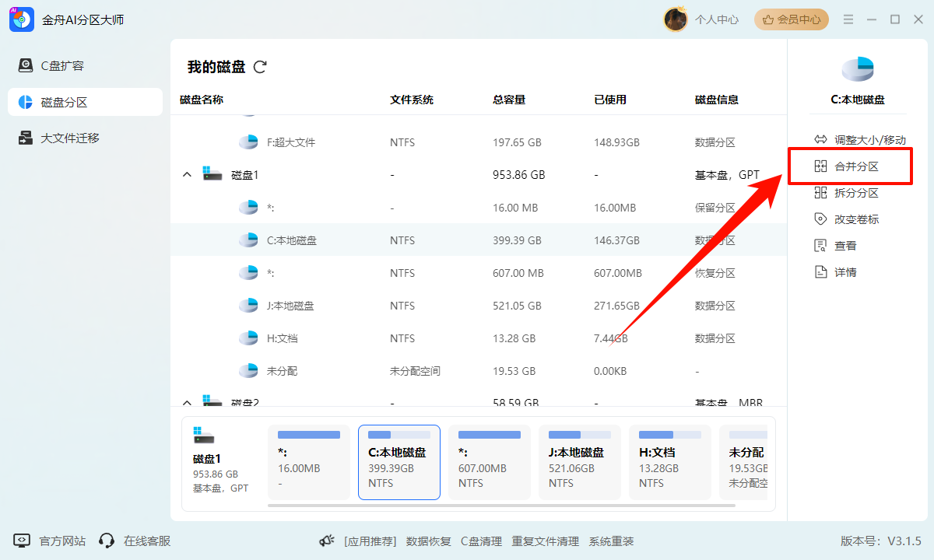Expand the 磁盘2 disk entry
The width and height of the screenshot is (934, 560).
187,402
